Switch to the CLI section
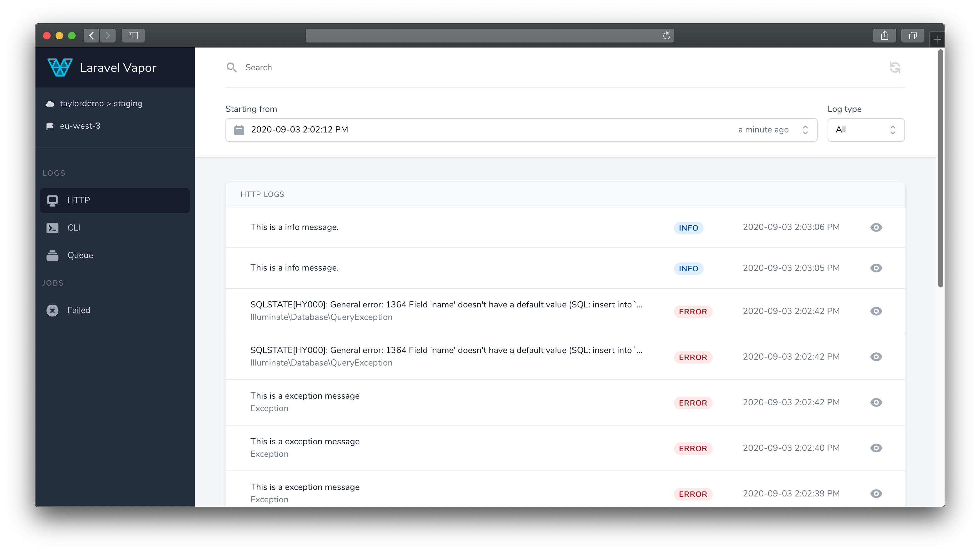The width and height of the screenshot is (980, 553). 74,227
